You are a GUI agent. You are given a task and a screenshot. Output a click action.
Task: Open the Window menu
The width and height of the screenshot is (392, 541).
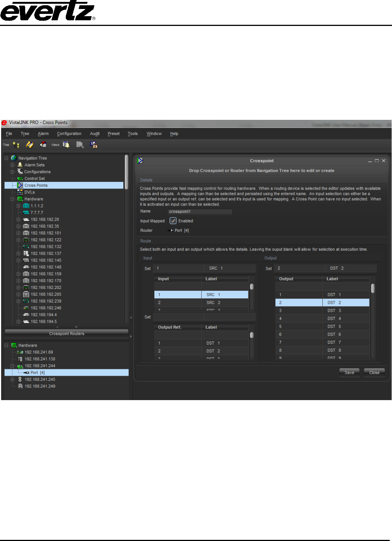point(154,134)
